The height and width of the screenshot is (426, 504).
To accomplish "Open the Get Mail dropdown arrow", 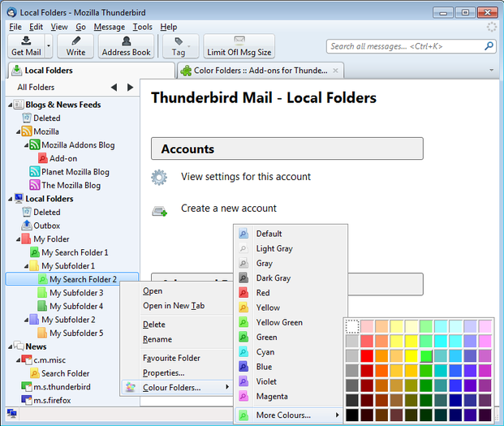I will pyautogui.click(x=50, y=46).
